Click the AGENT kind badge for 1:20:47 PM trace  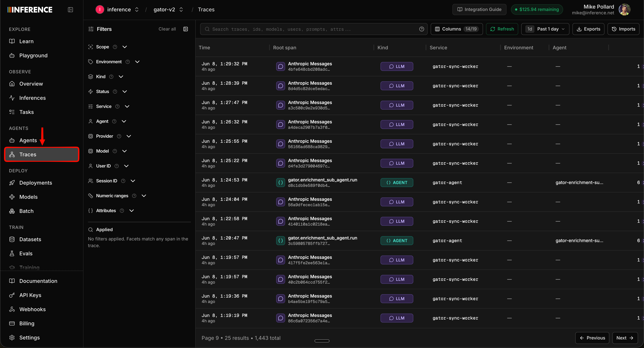tap(397, 241)
